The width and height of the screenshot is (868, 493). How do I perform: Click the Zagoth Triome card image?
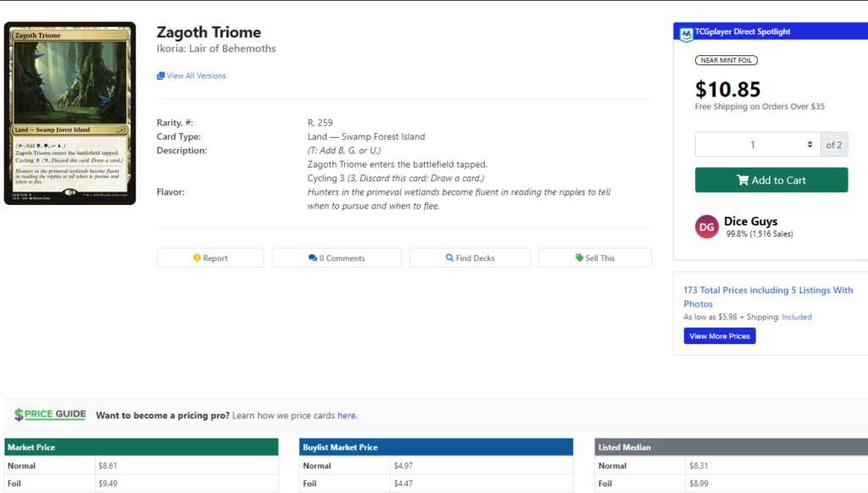click(70, 114)
